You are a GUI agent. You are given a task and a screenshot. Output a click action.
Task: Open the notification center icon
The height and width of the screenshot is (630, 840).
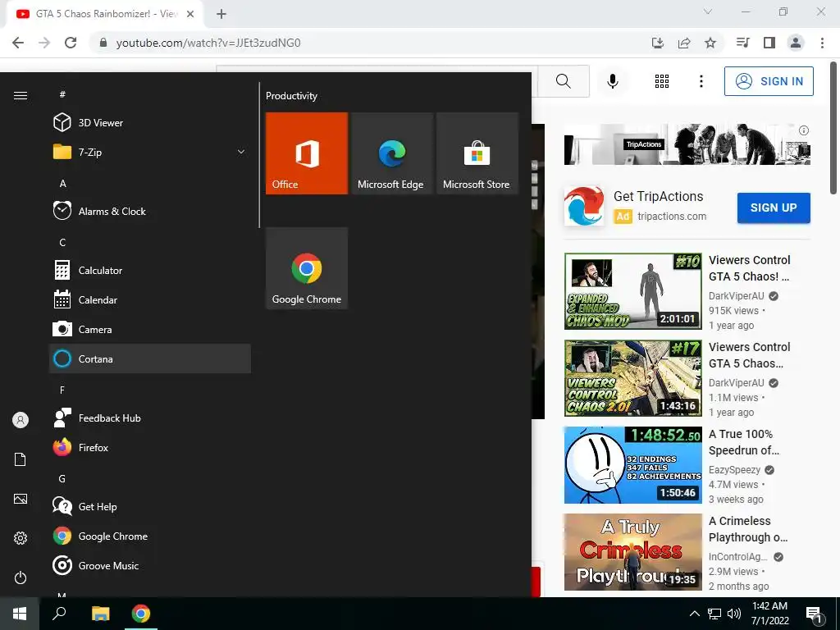pos(814,614)
